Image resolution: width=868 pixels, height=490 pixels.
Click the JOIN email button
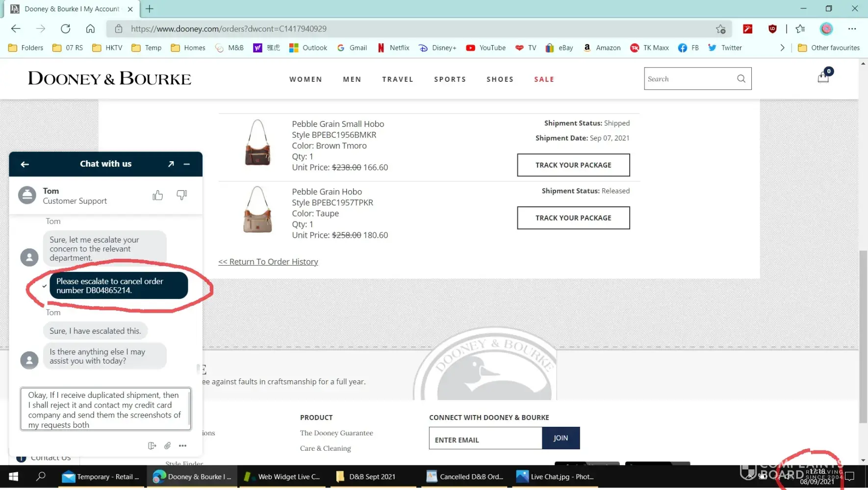(561, 438)
